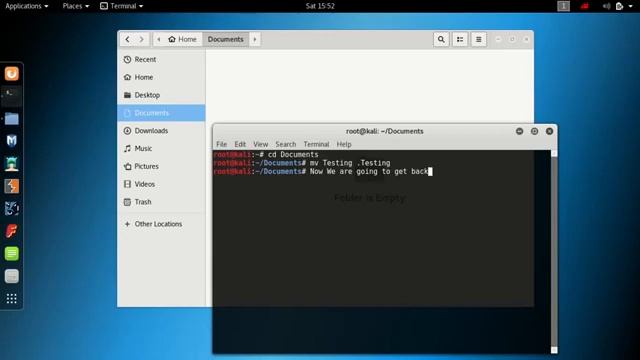Open Home in the Files sidebar
Image resolution: width=640 pixels, height=360 pixels.
click(x=161, y=77)
